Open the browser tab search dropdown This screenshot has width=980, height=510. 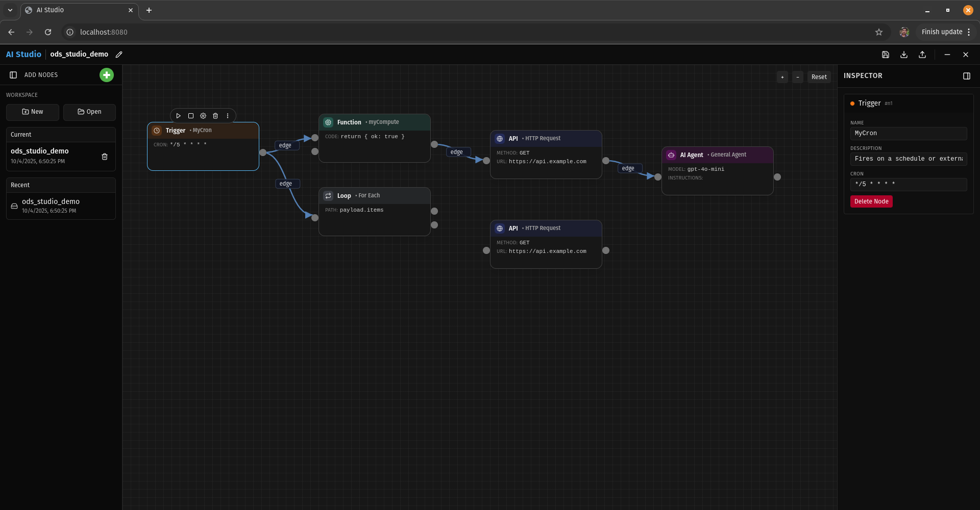(x=10, y=10)
